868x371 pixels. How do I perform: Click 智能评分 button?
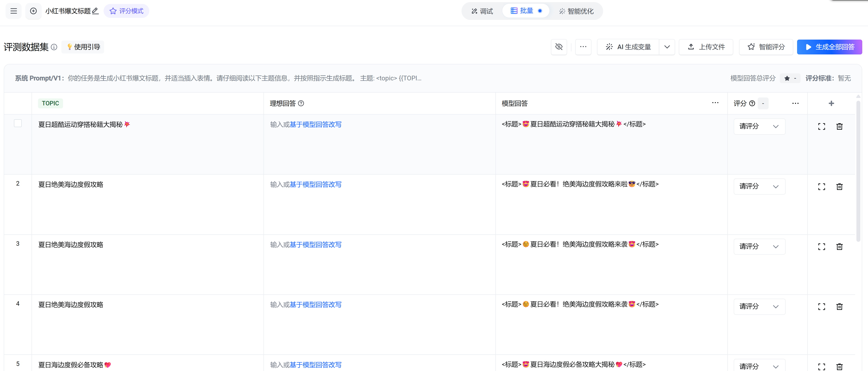[766, 47]
